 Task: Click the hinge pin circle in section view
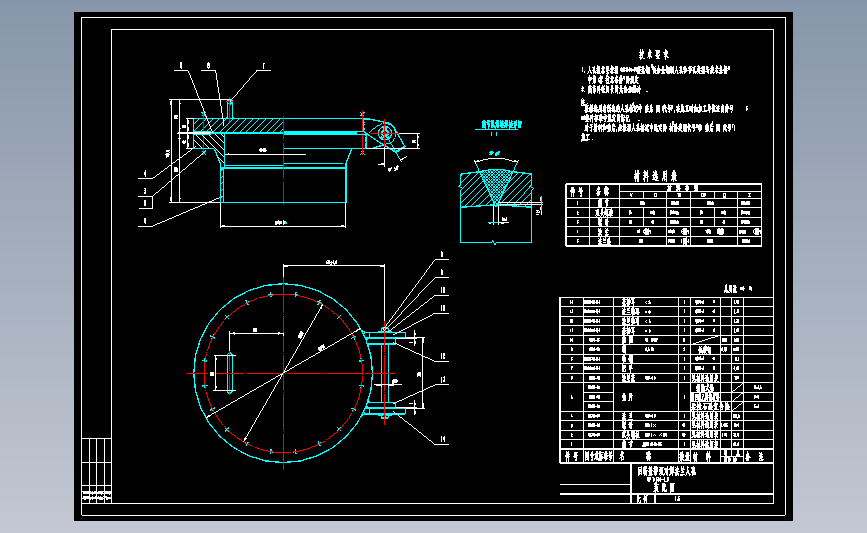[x=385, y=133]
